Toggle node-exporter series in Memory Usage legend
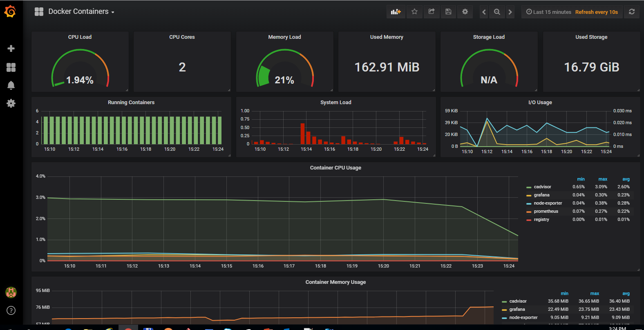The image size is (644, 330). [x=523, y=317]
